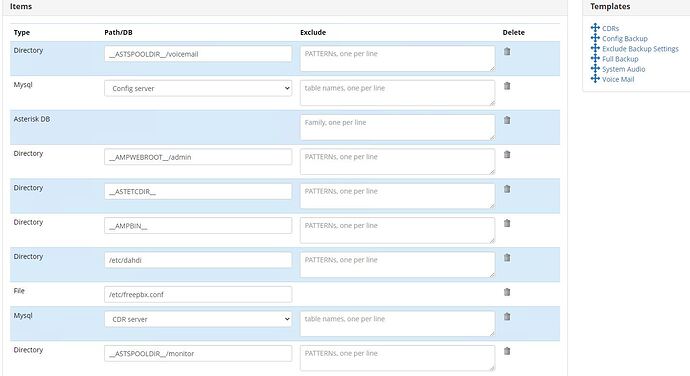Focus exclude table names box for Config server
This screenshot has height=376, width=690.
pyautogui.click(x=397, y=92)
